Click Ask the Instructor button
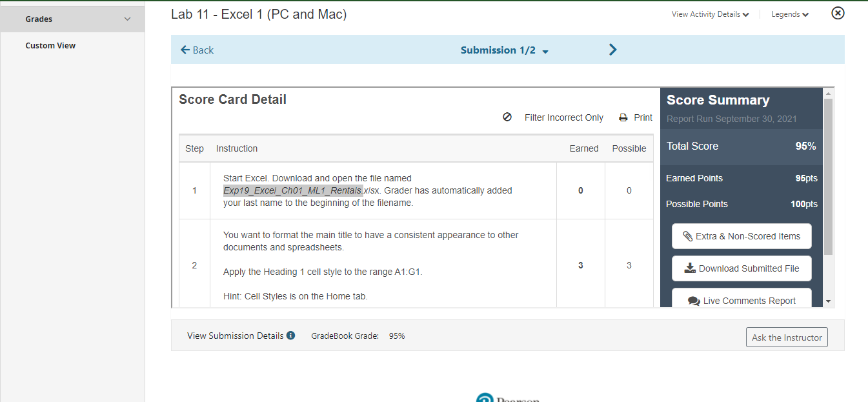 [x=787, y=337]
